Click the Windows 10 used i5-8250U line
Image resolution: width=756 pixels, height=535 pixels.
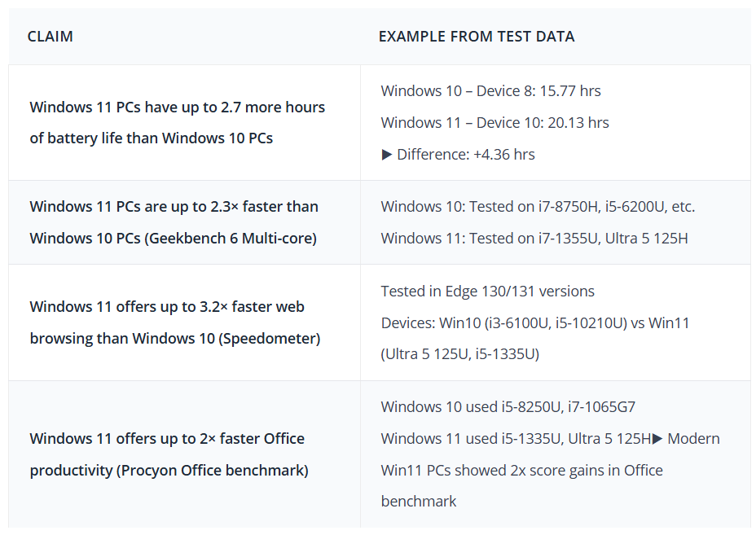[x=508, y=407]
